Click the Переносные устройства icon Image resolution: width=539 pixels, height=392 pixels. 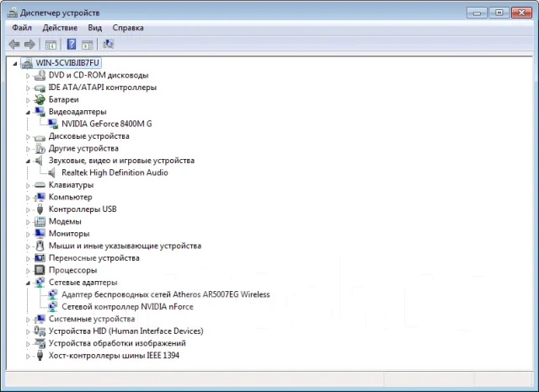[x=40, y=257]
